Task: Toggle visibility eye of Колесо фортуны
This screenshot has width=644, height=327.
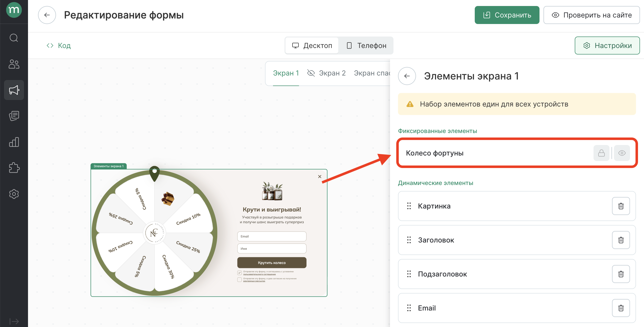Action: coord(622,153)
